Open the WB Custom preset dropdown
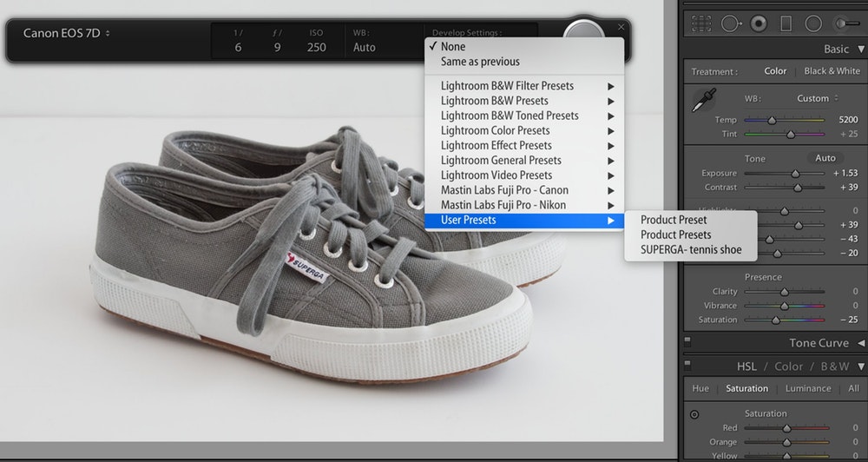The image size is (868, 462). pyautogui.click(x=817, y=98)
